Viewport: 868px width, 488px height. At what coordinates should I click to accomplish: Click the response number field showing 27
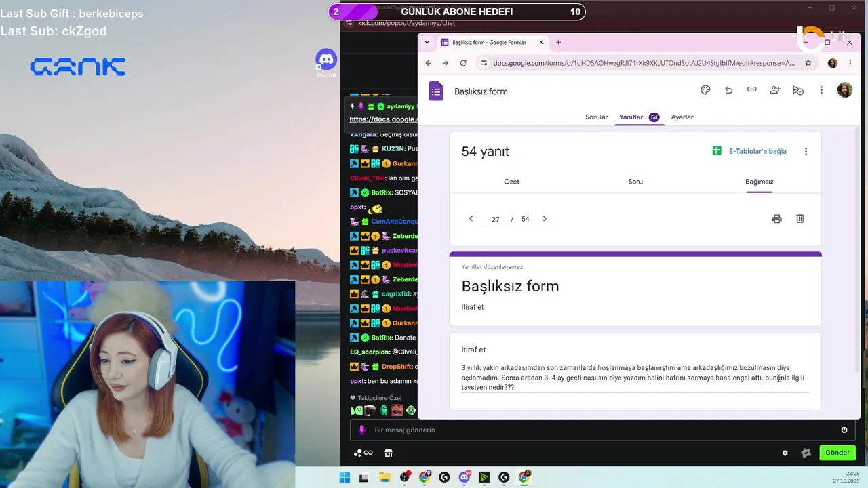(496, 219)
